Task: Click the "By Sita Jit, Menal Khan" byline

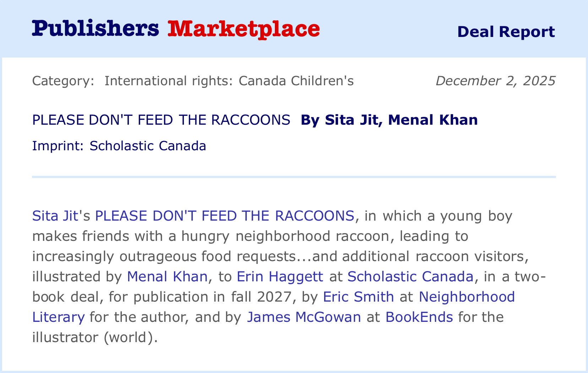Action: click(x=389, y=120)
